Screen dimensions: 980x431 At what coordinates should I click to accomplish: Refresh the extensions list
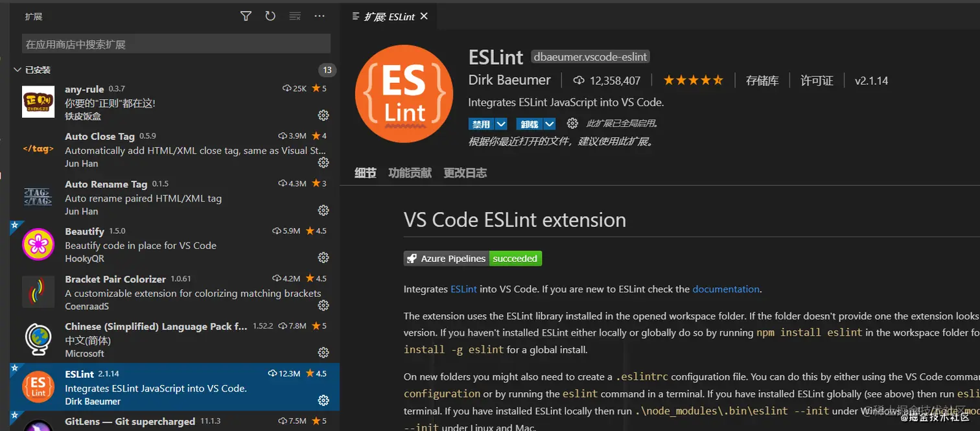(x=270, y=16)
